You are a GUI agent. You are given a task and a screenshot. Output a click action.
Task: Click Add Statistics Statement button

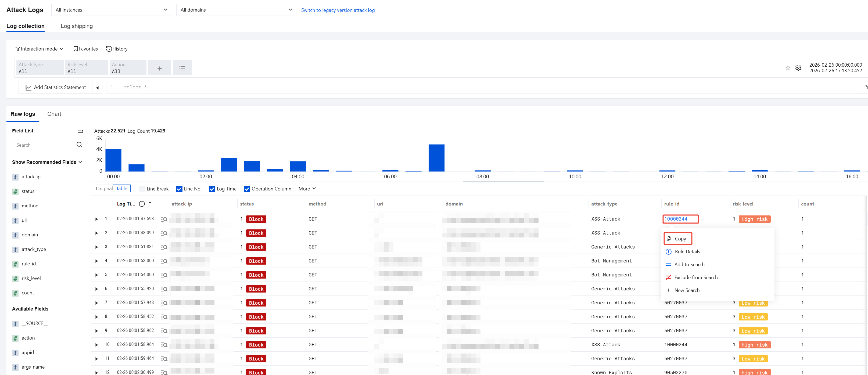(x=56, y=87)
